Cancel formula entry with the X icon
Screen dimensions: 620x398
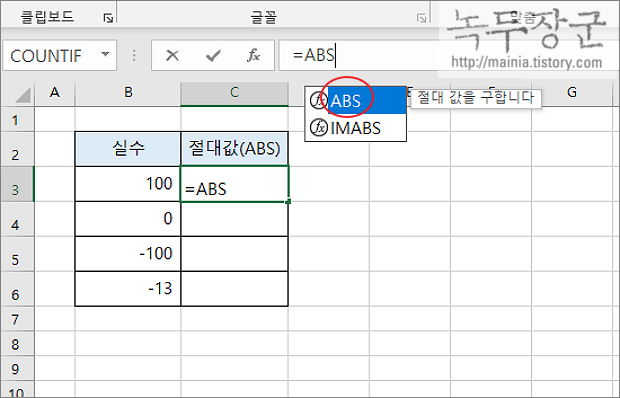[x=172, y=55]
